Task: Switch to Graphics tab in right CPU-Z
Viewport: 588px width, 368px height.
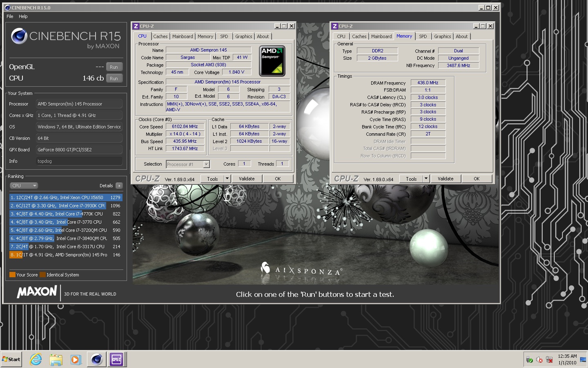Action: point(443,36)
